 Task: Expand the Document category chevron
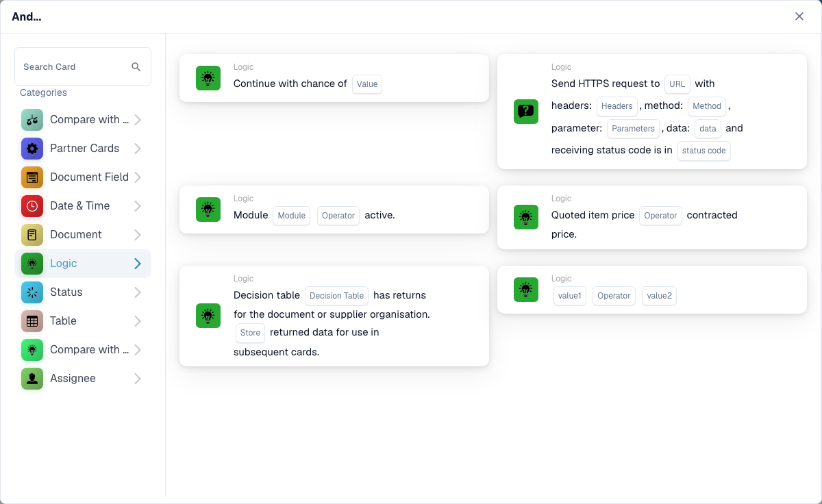138,235
